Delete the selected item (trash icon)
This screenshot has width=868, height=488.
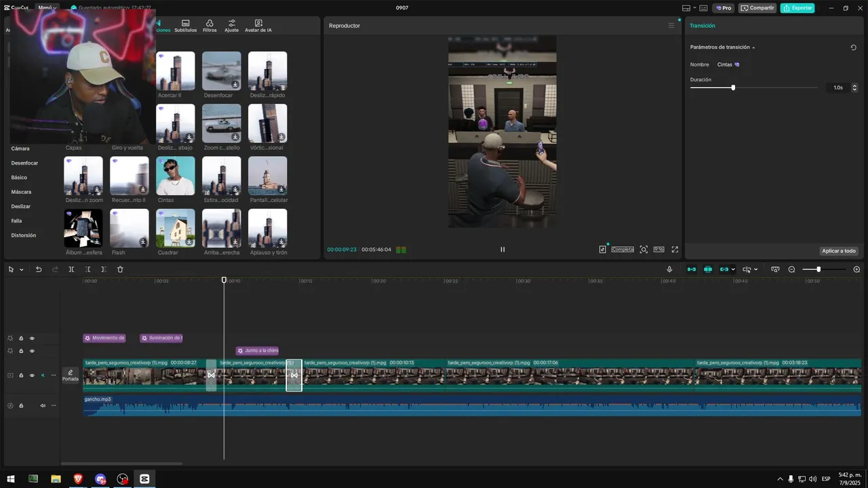pyautogui.click(x=120, y=270)
